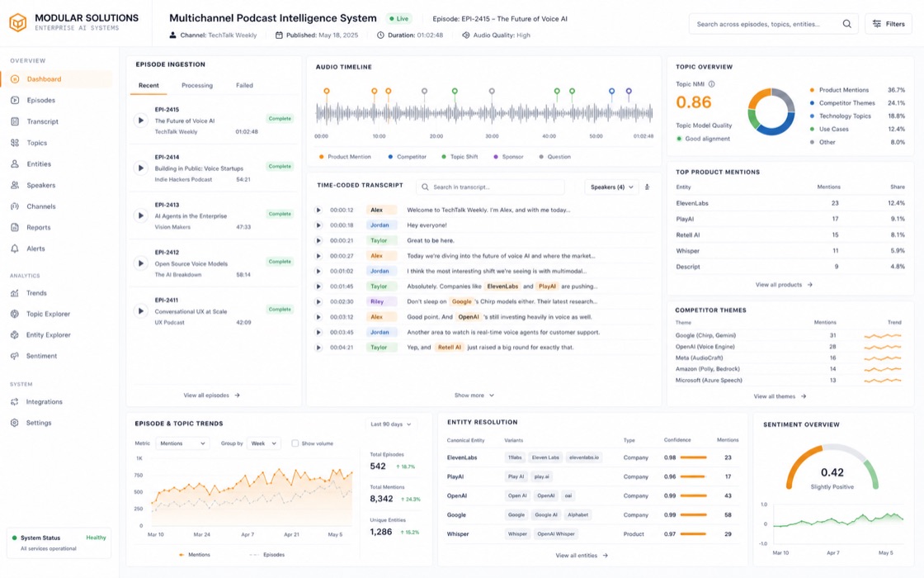Click the Topic Explorer icon
The width and height of the screenshot is (924, 578).
click(x=15, y=315)
